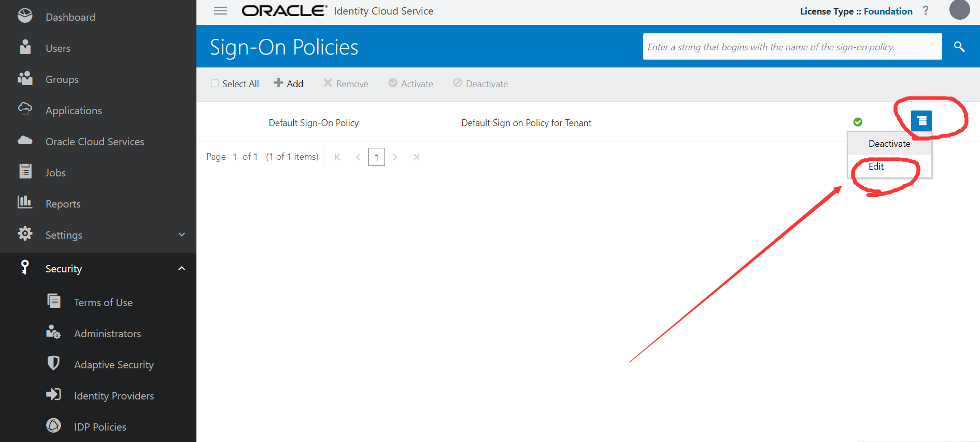Click the Foundation license type link
The height and width of the screenshot is (442, 980).
(888, 11)
